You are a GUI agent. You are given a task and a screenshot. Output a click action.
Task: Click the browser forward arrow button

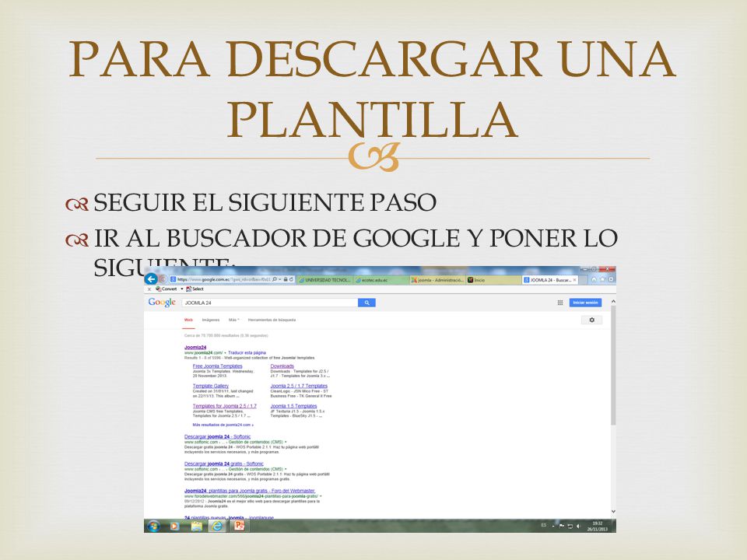163,279
